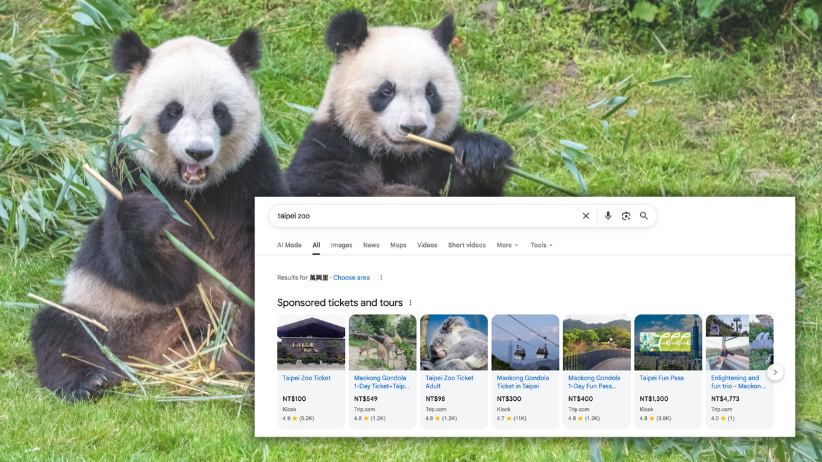Screen dimensions: 822x462
Task: Switch to the AI Mode tab
Action: [289, 245]
